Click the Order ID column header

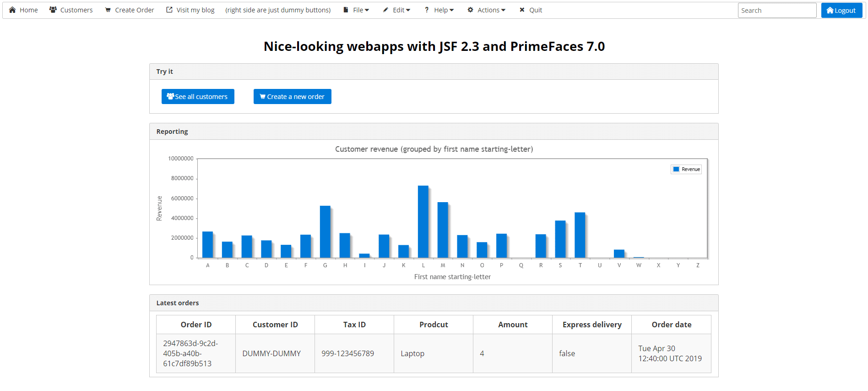coord(196,325)
